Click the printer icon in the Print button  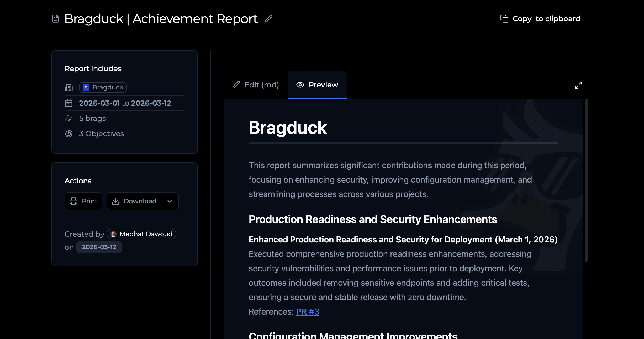point(73,201)
